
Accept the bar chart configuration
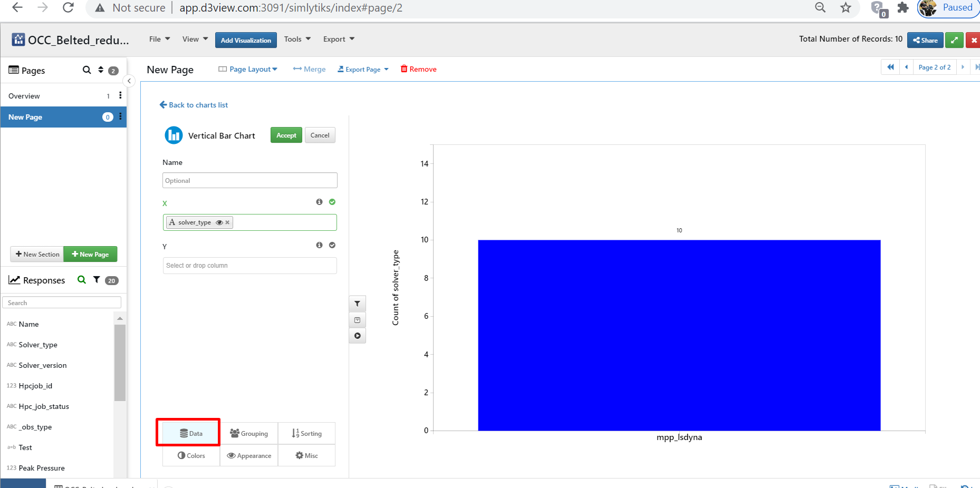pyautogui.click(x=286, y=135)
